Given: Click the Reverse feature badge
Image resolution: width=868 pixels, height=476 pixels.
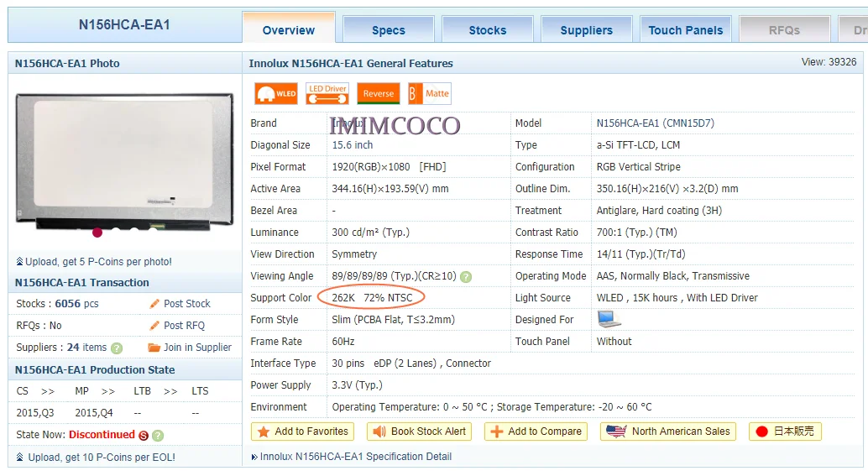Looking at the screenshot, I should 379,93.
